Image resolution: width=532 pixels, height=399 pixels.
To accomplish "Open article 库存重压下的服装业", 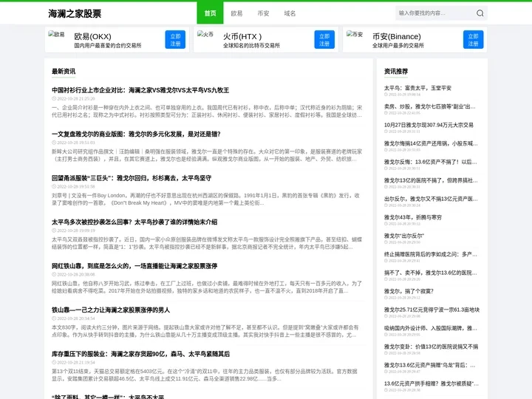I will 140,354.
